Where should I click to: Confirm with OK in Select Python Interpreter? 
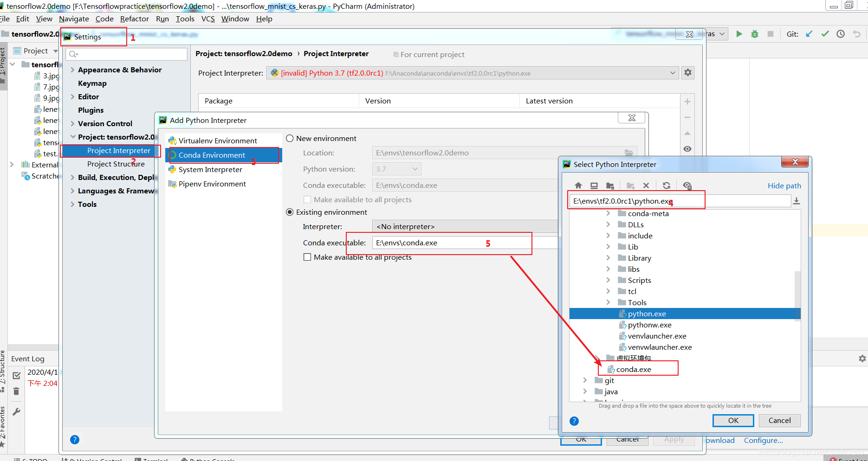click(733, 420)
